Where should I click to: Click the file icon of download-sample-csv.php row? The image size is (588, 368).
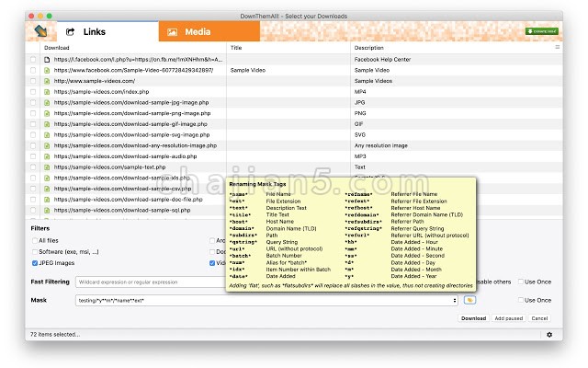click(47, 189)
